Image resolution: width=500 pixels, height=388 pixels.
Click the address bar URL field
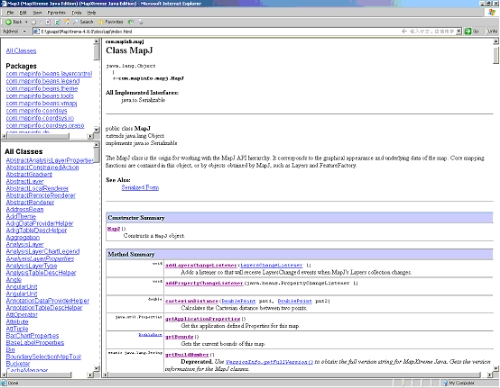tap(247, 31)
